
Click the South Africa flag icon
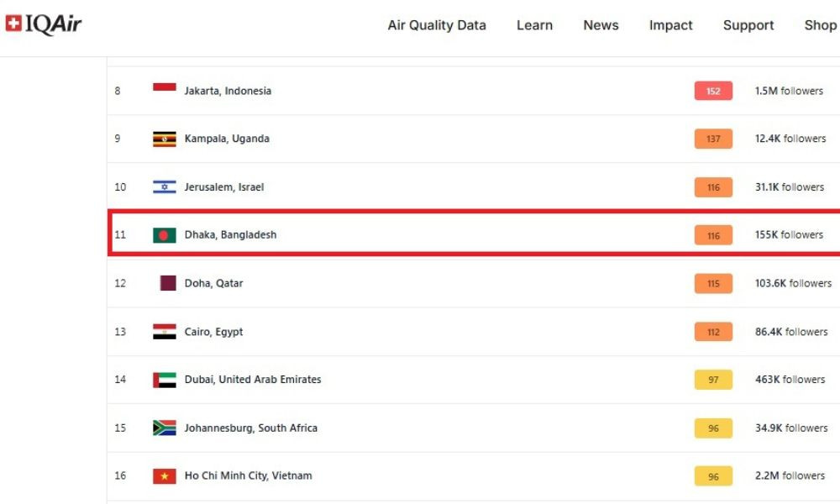(165, 428)
